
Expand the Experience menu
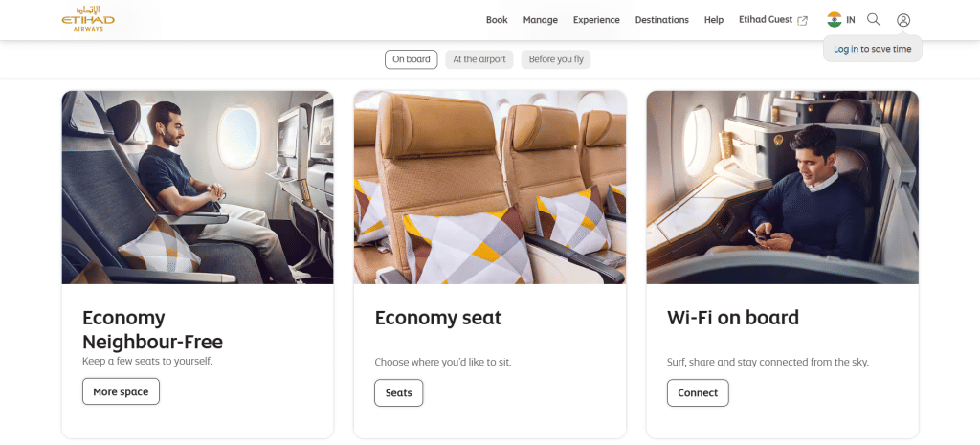pos(596,20)
